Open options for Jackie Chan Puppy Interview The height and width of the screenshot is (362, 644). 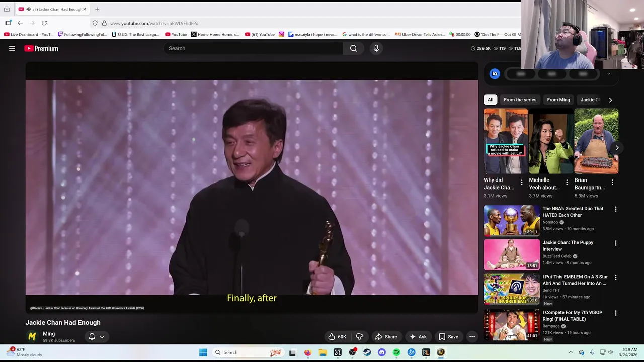point(615,243)
